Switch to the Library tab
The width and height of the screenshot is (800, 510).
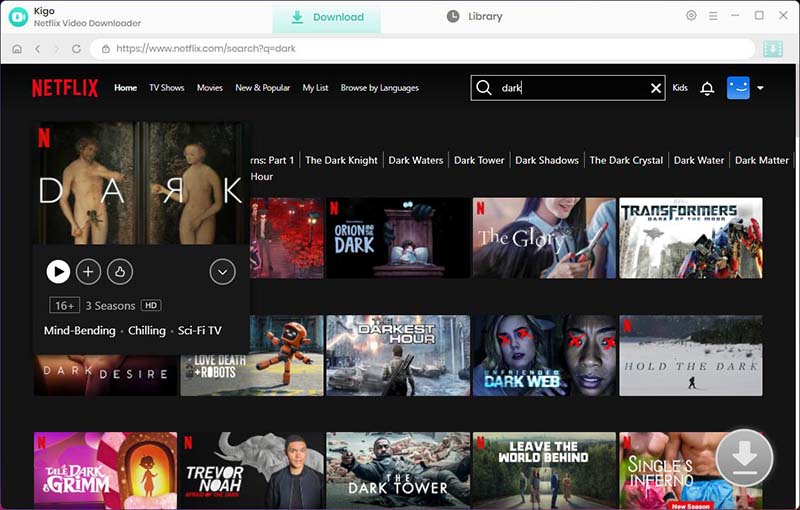tap(474, 17)
